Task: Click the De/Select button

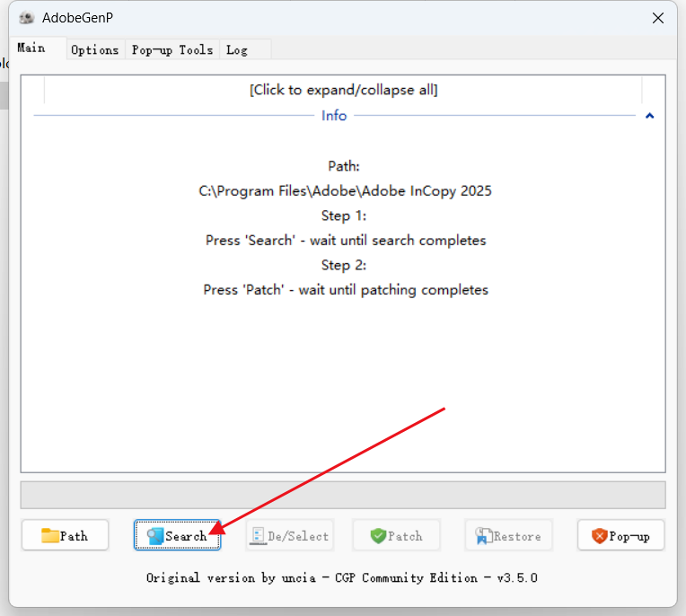Action: [x=290, y=535]
